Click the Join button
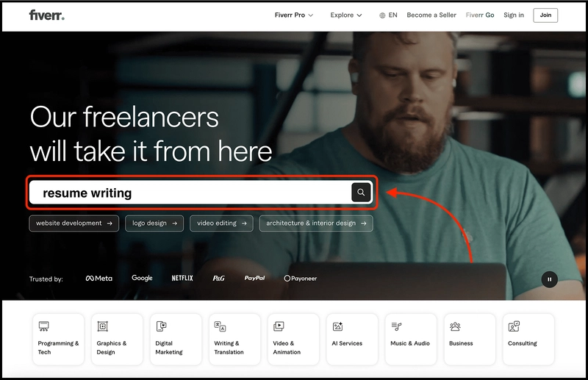The image size is (588, 380). 545,15
